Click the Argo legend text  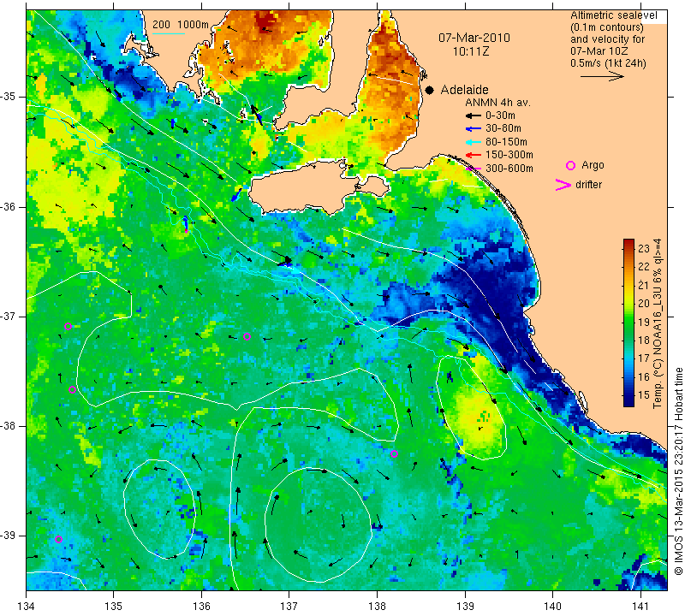pyautogui.click(x=593, y=165)
